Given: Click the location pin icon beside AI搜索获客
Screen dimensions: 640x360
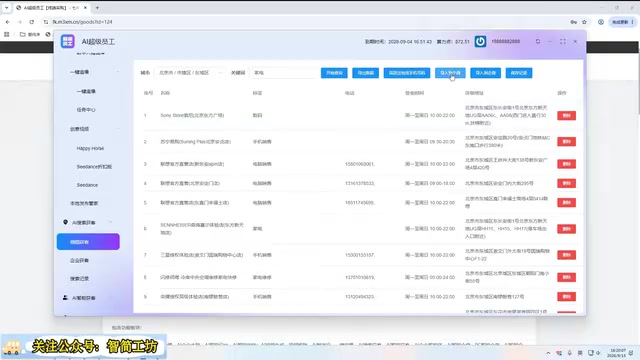Looking at the screenshot, I should tap(65, 222).
